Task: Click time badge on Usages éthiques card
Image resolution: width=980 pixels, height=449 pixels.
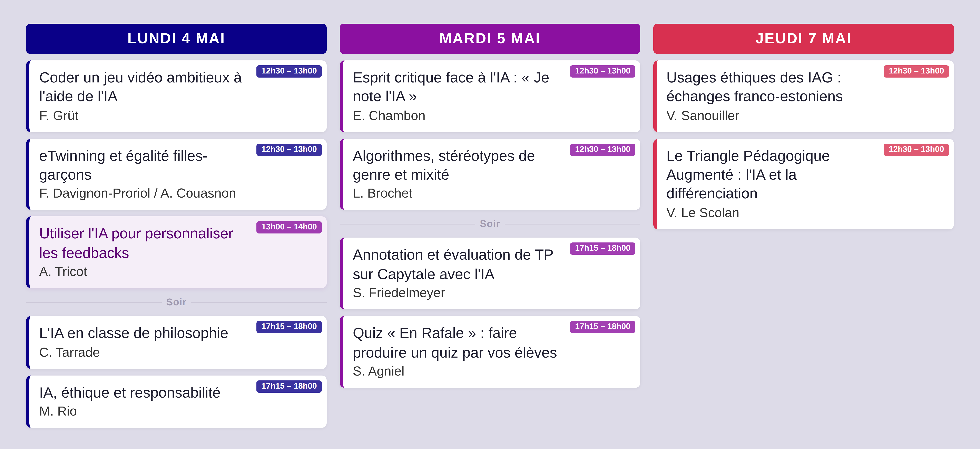Action: pyautogui.click(x=916, y=71)
